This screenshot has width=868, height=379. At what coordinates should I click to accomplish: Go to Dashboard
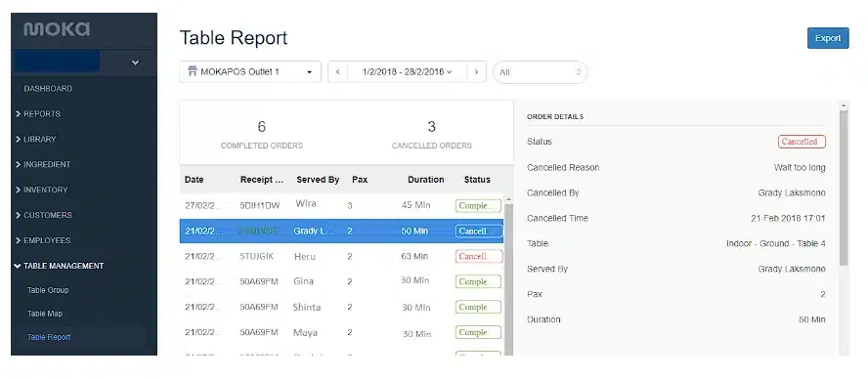[48, 89]
